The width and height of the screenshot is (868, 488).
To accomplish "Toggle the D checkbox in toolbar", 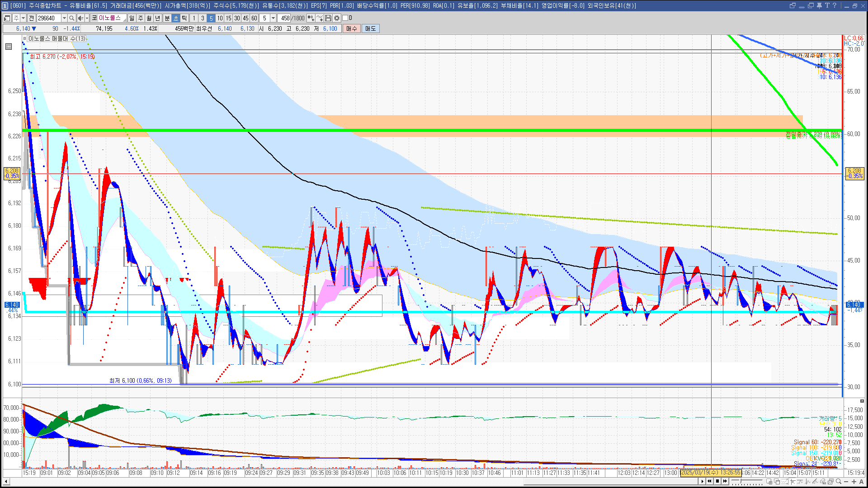I will pyautogui.click(x=345, y=18).
